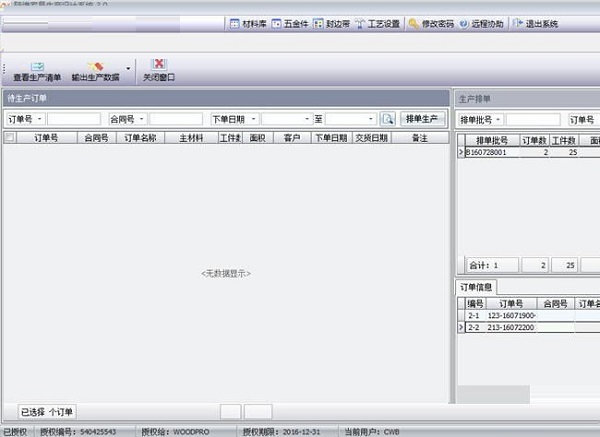Click 授权给: WOODPRO in status bar

click(x=175, y=432)
